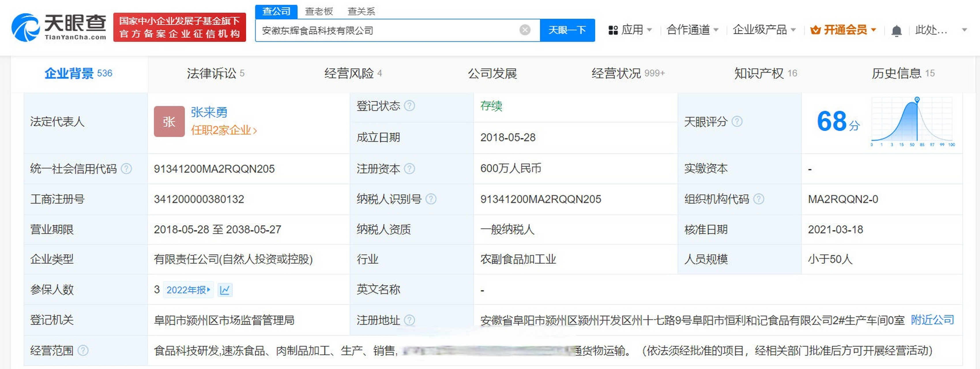Click the 存续 status text
Image resolution: width=980 pixels, height=369 pixels.
(491, 106)
